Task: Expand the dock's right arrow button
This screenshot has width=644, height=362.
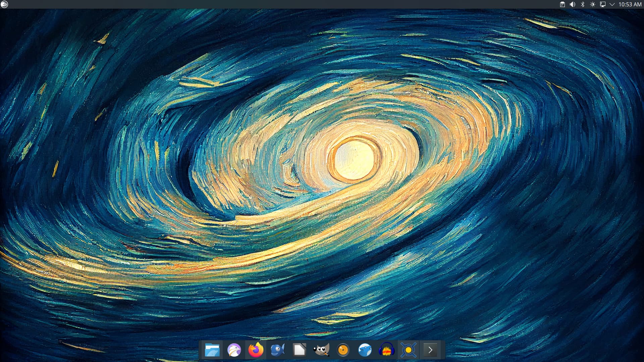Action: (430, 350)
